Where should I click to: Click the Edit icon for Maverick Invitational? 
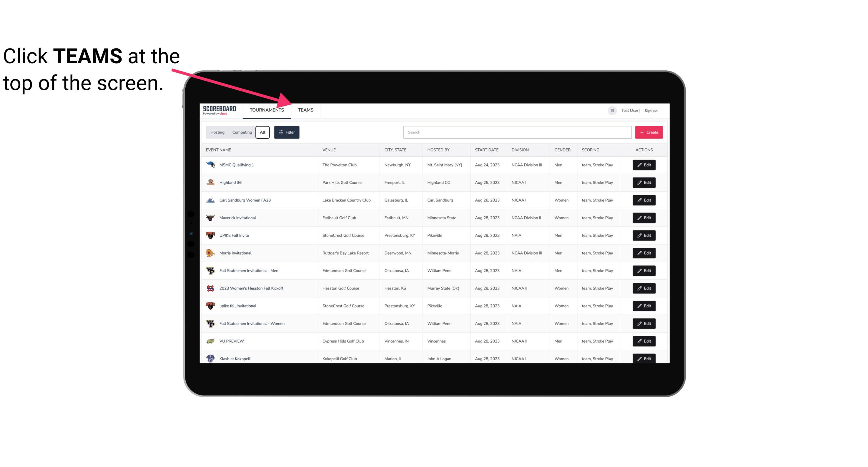[644, 217]
